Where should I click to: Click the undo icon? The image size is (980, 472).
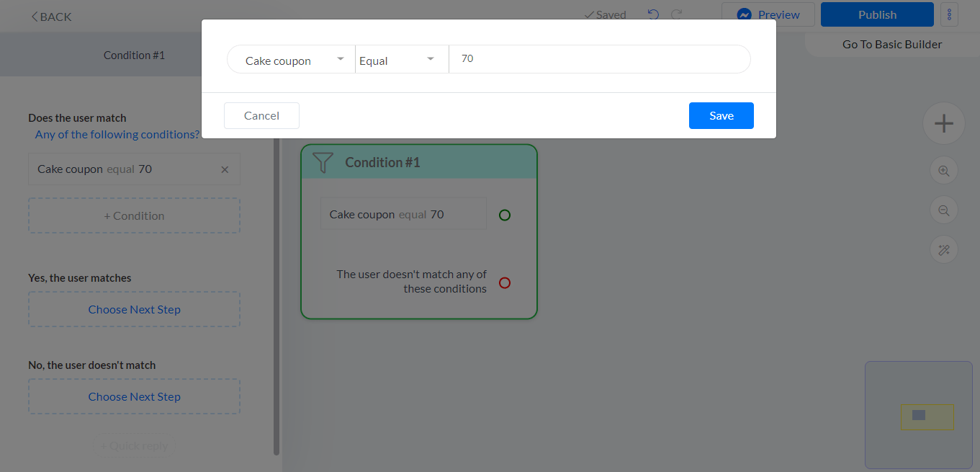click(653, 14)
